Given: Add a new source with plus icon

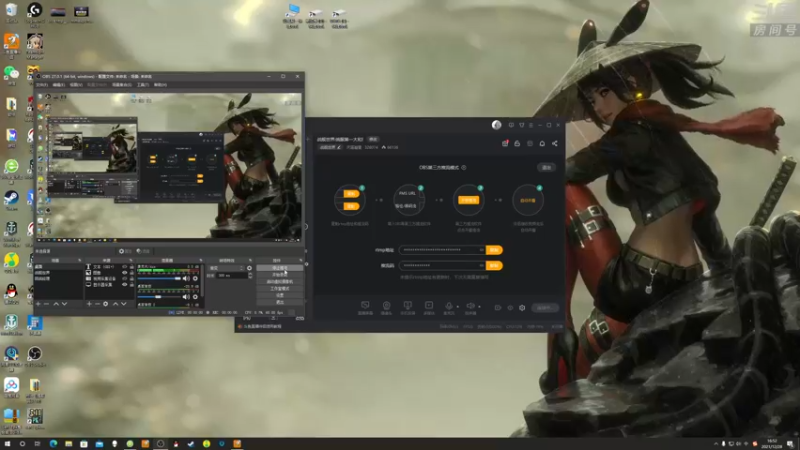Looking at the screenshot, I should 89,304.
